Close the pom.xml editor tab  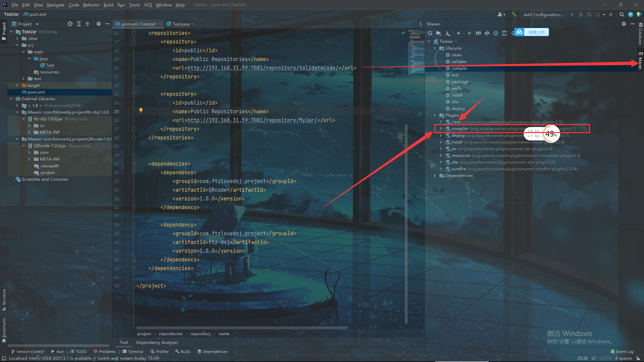pos(160,24)
